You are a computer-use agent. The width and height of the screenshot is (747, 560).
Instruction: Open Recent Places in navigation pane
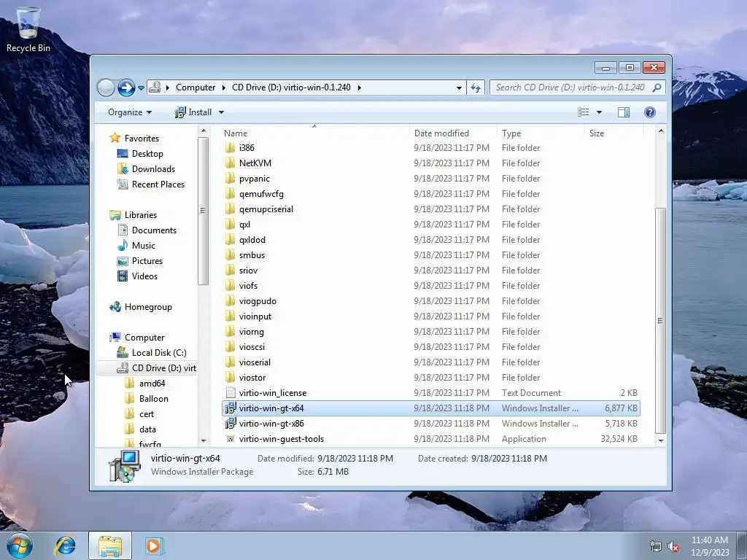151,184
